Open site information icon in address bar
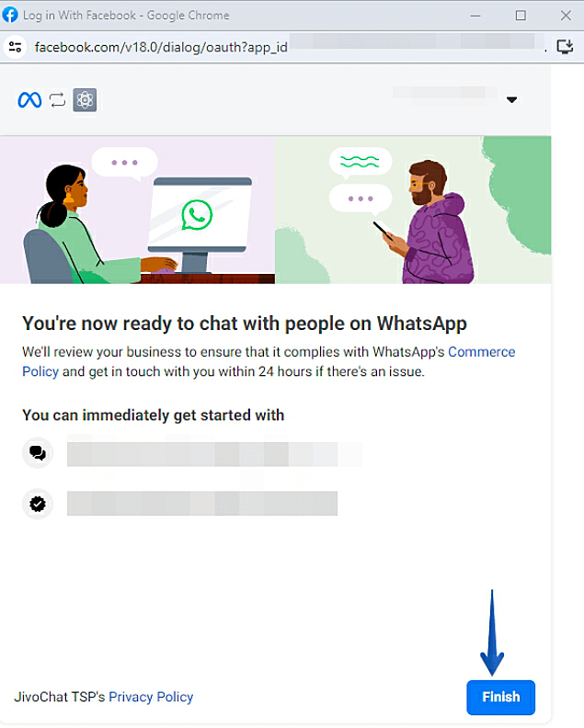The image size is (584, 728). coord(15,47)
